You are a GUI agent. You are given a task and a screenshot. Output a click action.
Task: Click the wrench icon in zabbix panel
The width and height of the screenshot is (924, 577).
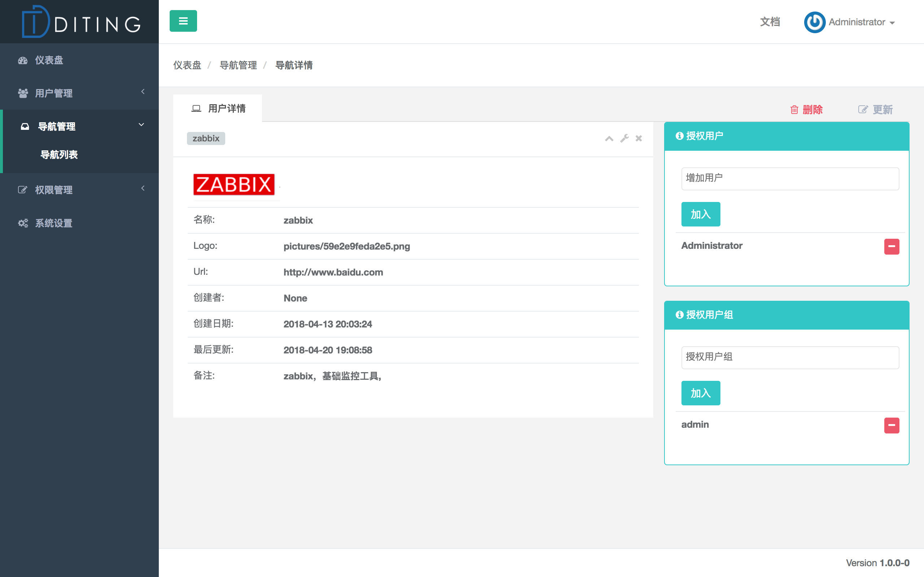click(x=624, y=138)
